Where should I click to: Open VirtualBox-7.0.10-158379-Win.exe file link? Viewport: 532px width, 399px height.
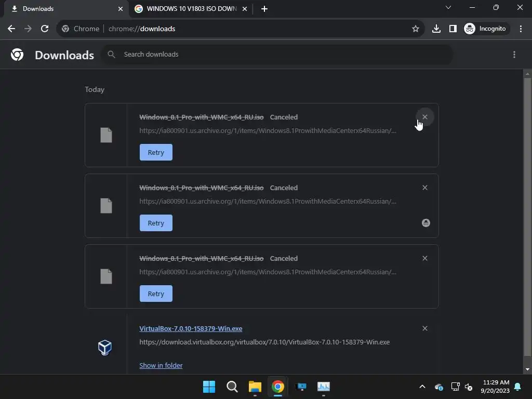[x=191, y=328]
